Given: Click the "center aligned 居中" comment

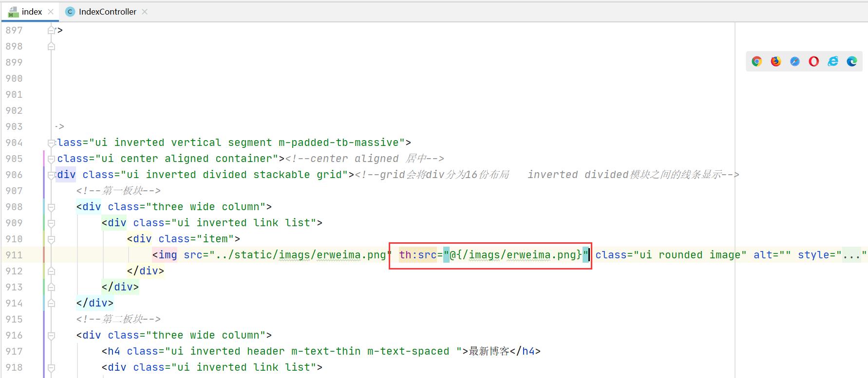Looking at the screenshot, I should tap(364, 159).
